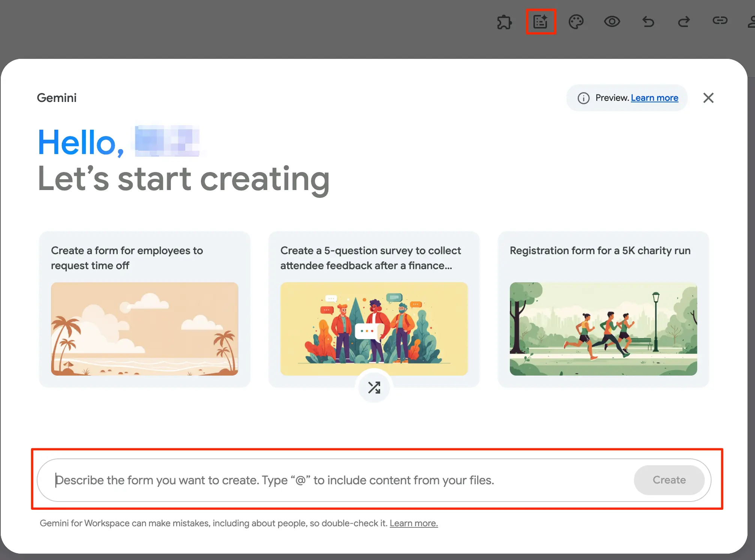Click the Help me create a form icon
755x560 pixels.
(x=541, y=22)
